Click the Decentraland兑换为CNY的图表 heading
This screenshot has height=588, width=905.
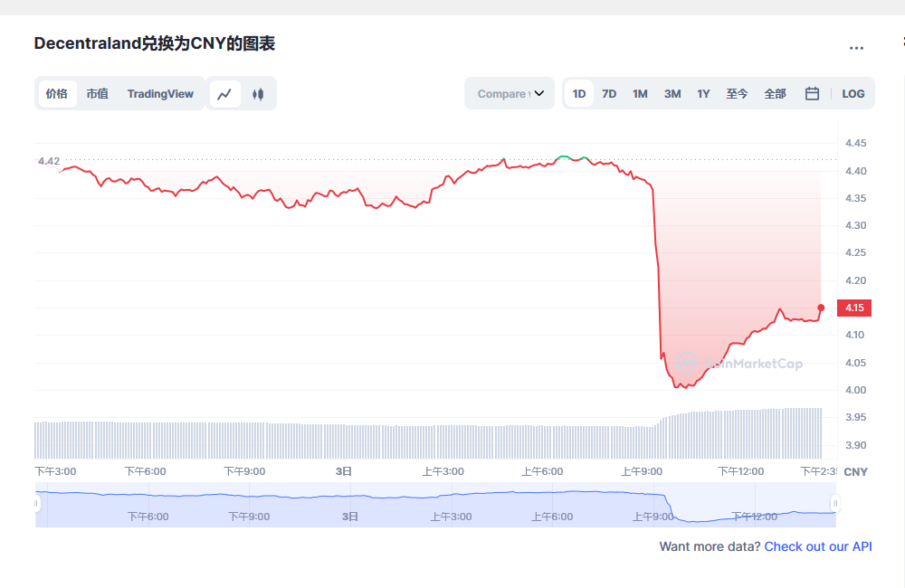point(155,43)
